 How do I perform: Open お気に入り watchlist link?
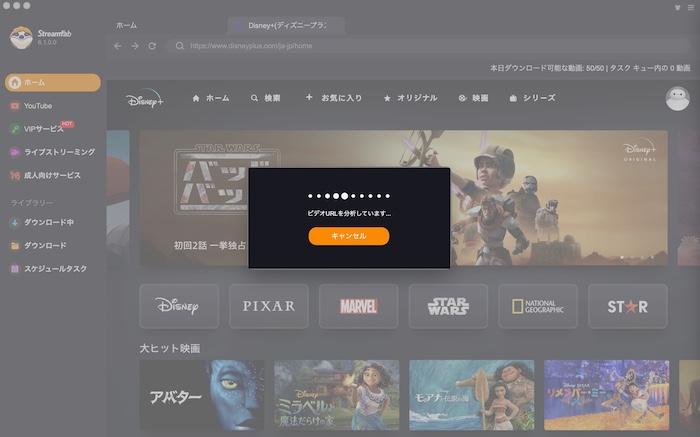point(333,98)
